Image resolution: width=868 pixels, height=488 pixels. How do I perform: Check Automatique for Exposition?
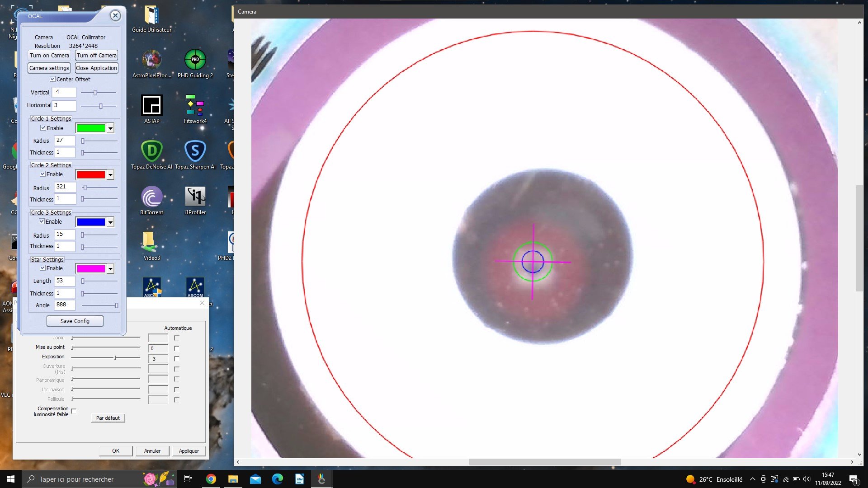(177, 359)
